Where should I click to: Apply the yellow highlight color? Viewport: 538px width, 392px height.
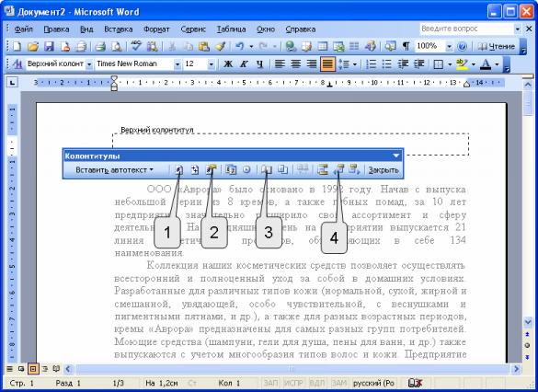tap(463, 64)
